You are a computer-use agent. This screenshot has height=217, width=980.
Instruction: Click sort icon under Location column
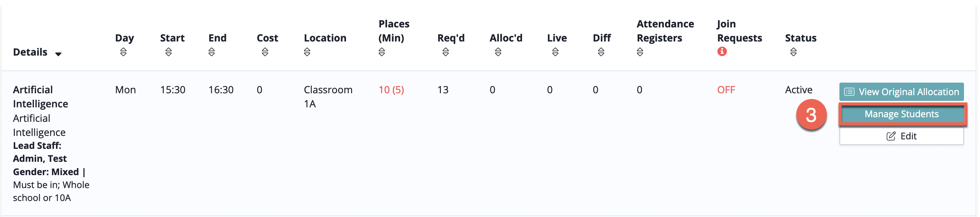307,52
